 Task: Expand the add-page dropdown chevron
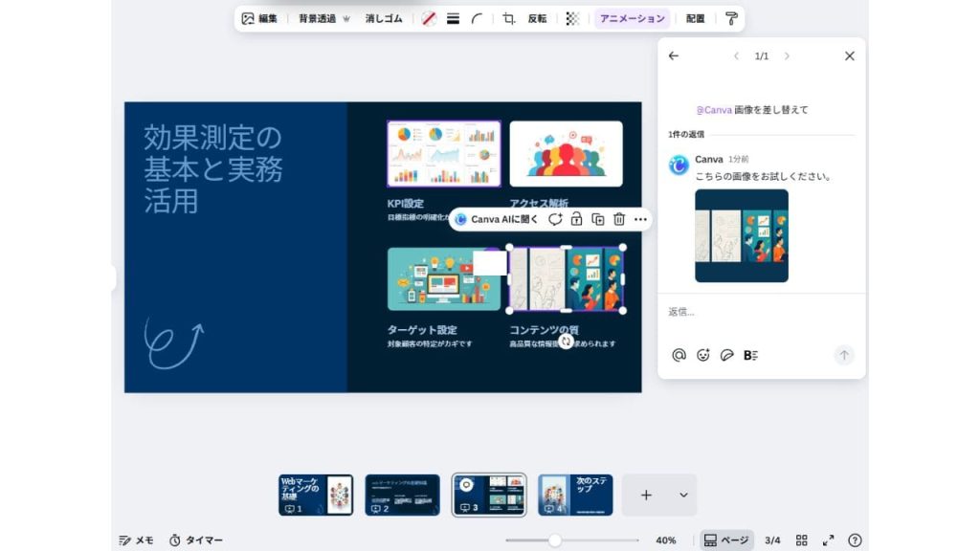click(683, 495)
